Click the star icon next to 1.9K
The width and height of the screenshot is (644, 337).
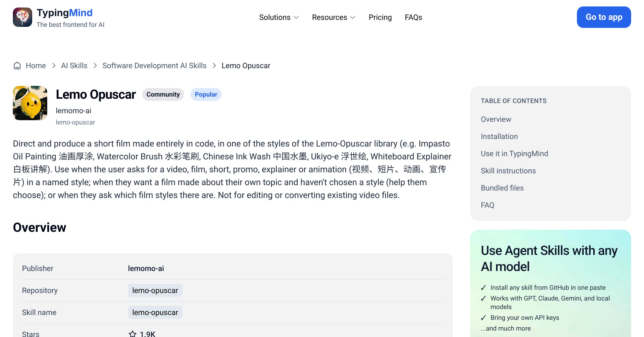coord(133,334)
